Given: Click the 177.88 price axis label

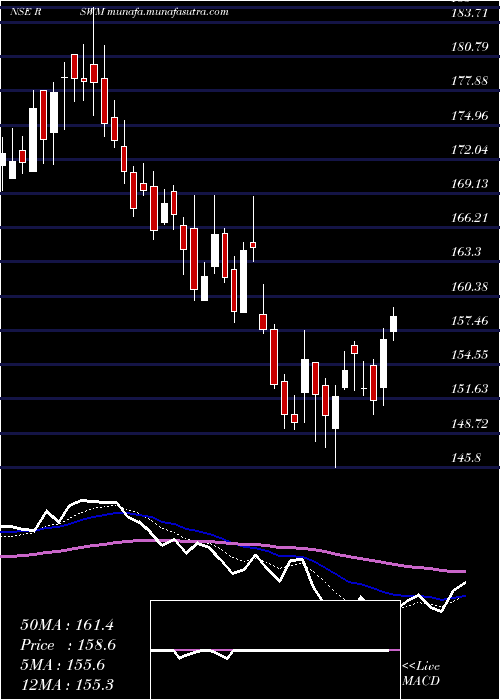Looking at the screenshot, I should point(468,81).
